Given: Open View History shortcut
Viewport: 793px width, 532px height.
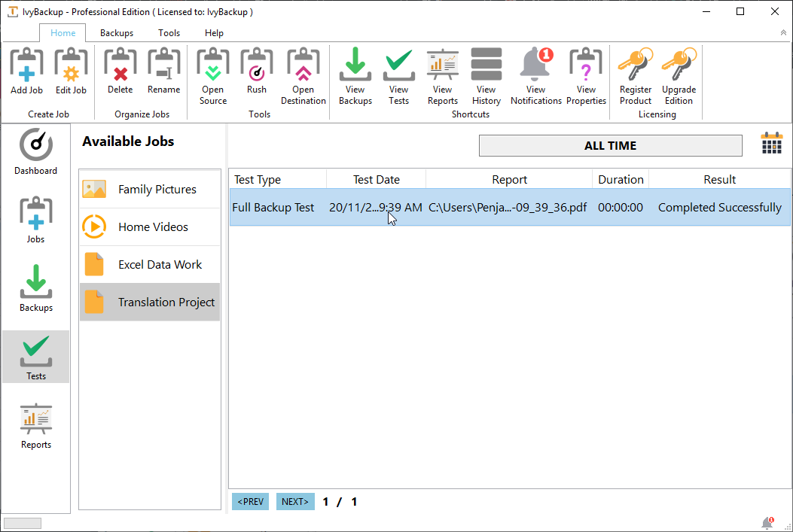Looking at the screenshot, I should pos(486,76).
